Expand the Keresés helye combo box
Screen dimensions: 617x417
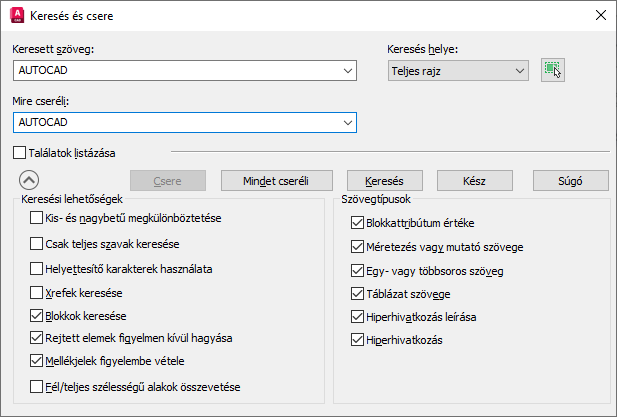[518, 70]
